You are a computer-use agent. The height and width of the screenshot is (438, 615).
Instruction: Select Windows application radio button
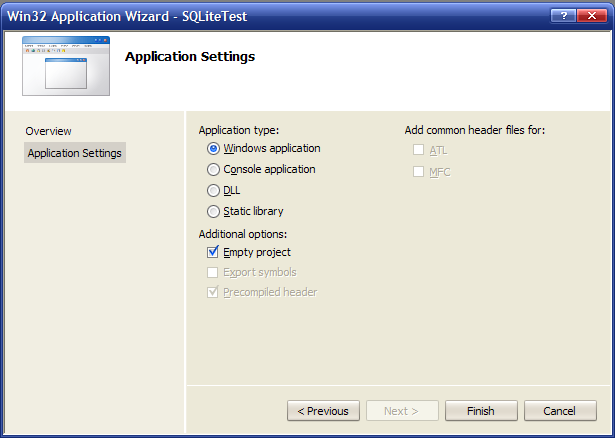click(x=213, y=149)
